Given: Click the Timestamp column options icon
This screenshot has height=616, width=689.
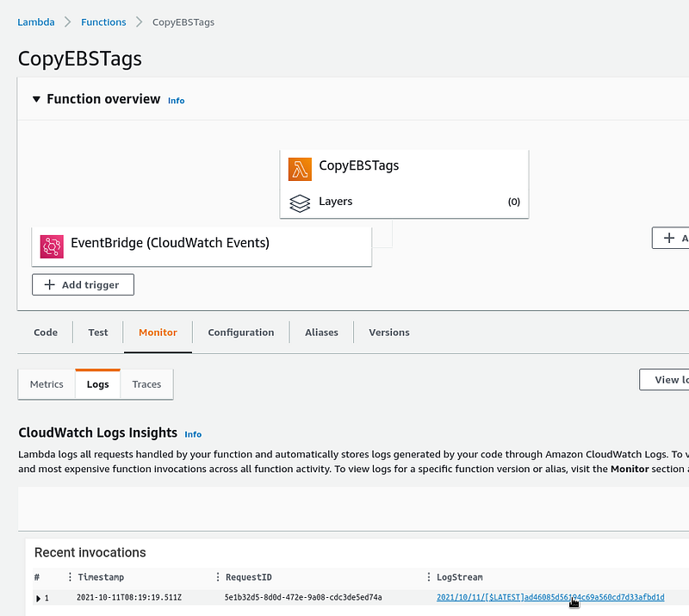Looking at the screenshot, I should click(70, 577).
